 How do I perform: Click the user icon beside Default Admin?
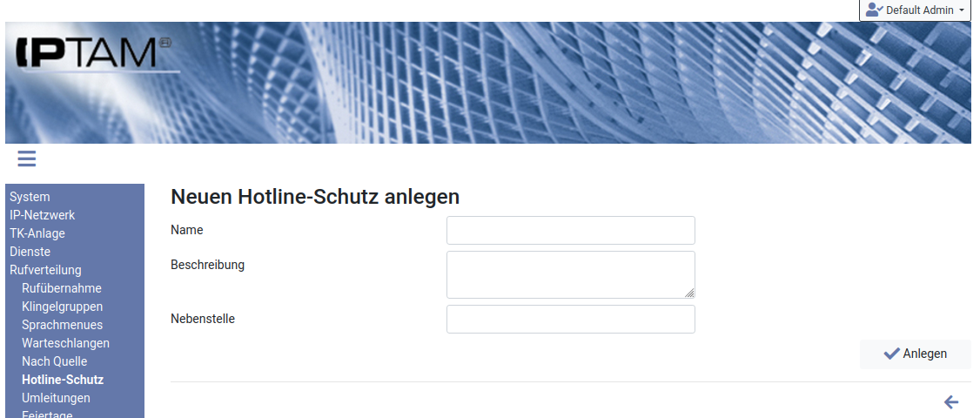tap(874, 10)
